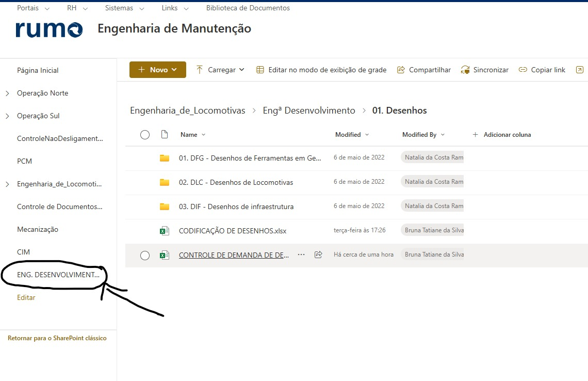Select the CONTROLE DE DEMANDA row circle

pos(145,256)
